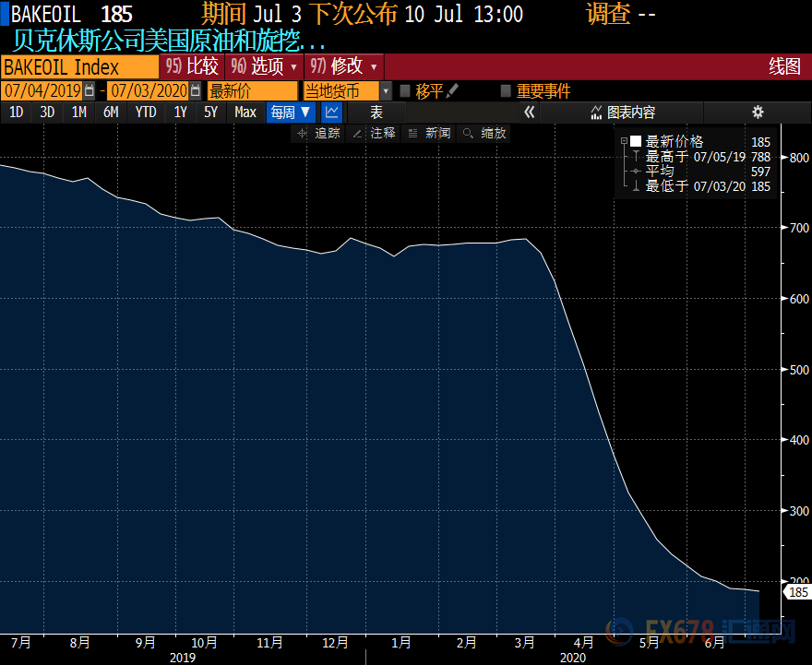
Task: Toggle the 重要事件 checkbox
Action: coord(506,90)
